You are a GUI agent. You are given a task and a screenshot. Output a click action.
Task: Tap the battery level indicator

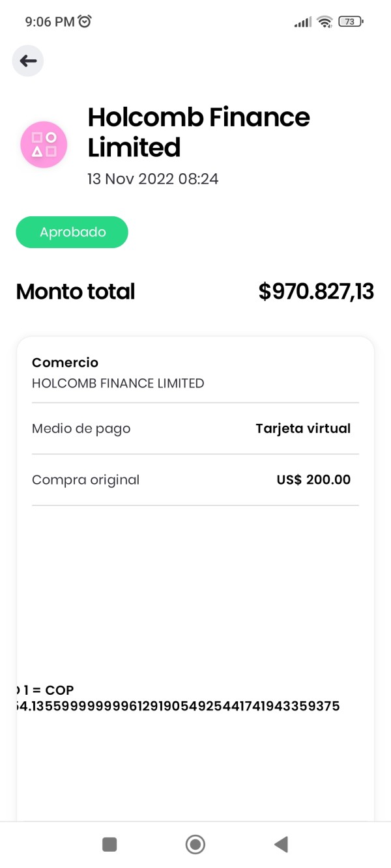[351, 22]
